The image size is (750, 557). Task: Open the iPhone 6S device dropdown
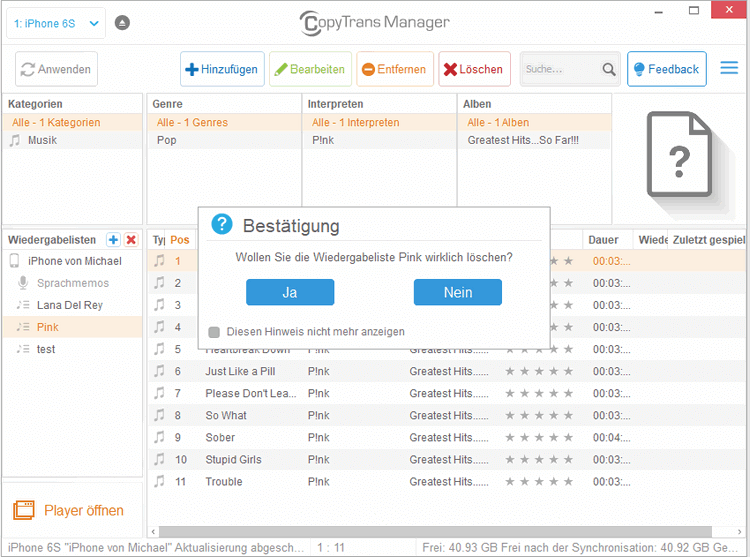pos(56,23)
